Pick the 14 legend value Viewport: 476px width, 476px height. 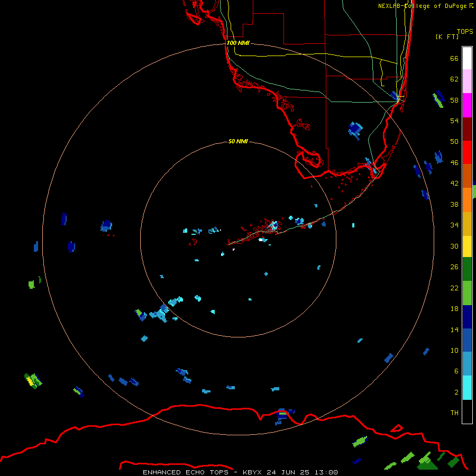[454, 329]
